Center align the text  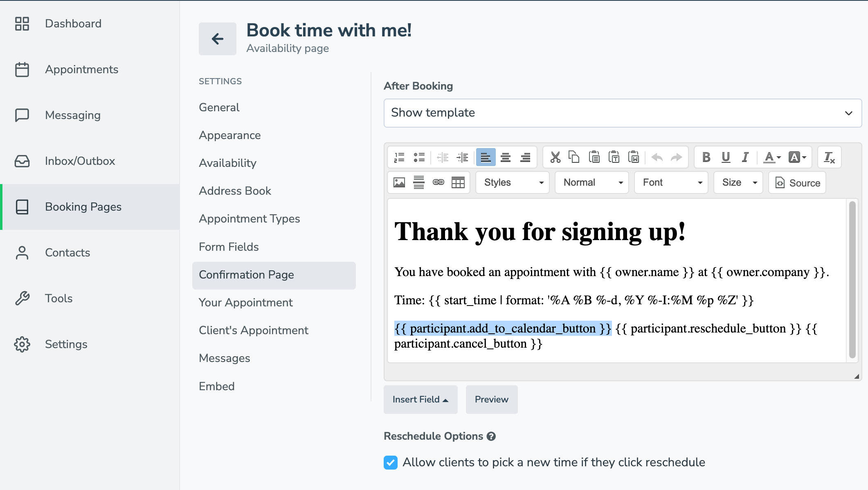tap(506, 157)
